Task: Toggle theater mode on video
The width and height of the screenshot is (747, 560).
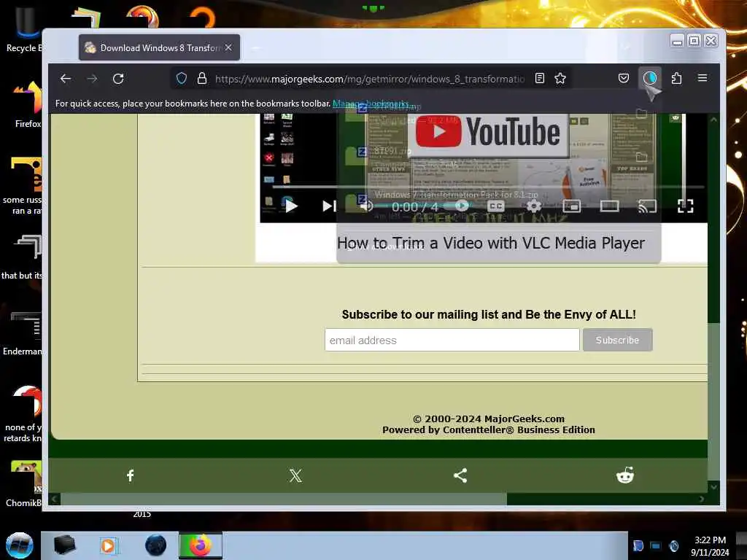Action: tap(609, 206)
